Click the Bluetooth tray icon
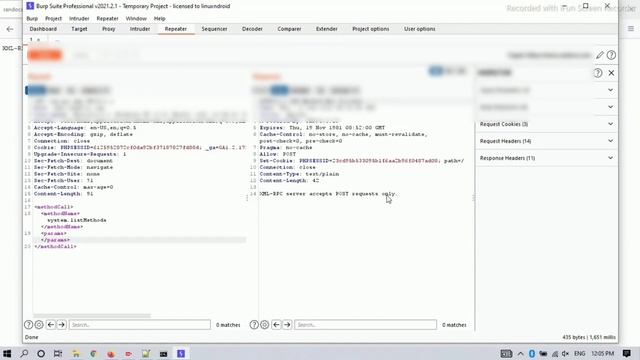640x360 pixels. (532, 353)
